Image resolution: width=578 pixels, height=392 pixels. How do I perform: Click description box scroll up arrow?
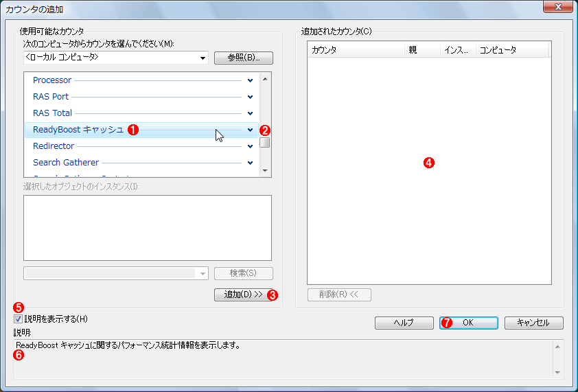click(x=557, y=347)
